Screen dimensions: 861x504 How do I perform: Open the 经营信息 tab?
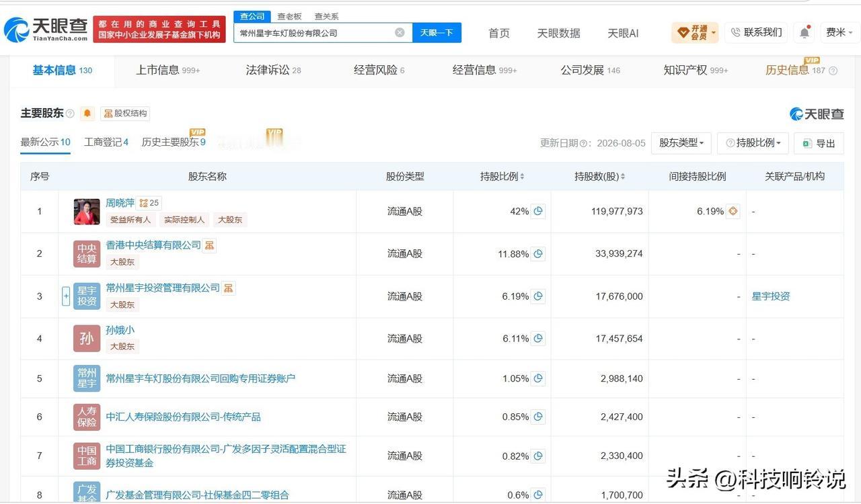click(485, 70)
